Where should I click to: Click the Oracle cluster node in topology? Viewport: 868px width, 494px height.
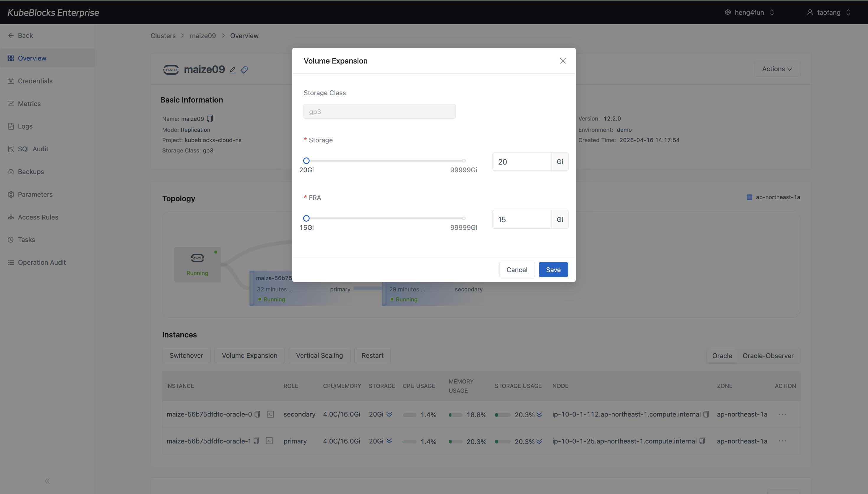point(197,265)
